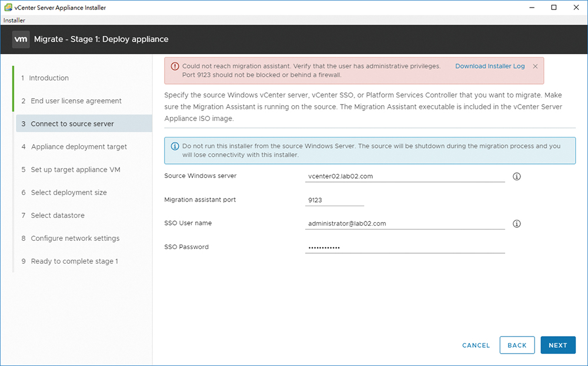Select step 7 Select datastore

53,216
